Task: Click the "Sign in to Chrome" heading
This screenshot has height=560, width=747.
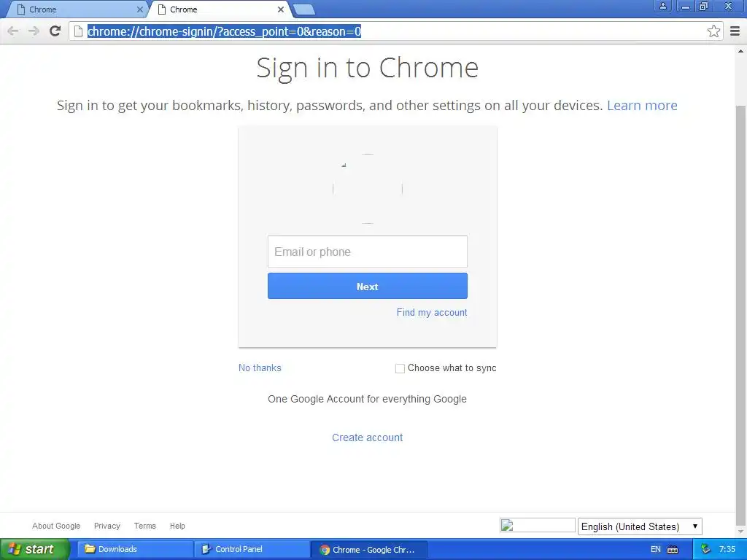Action: 368,68
